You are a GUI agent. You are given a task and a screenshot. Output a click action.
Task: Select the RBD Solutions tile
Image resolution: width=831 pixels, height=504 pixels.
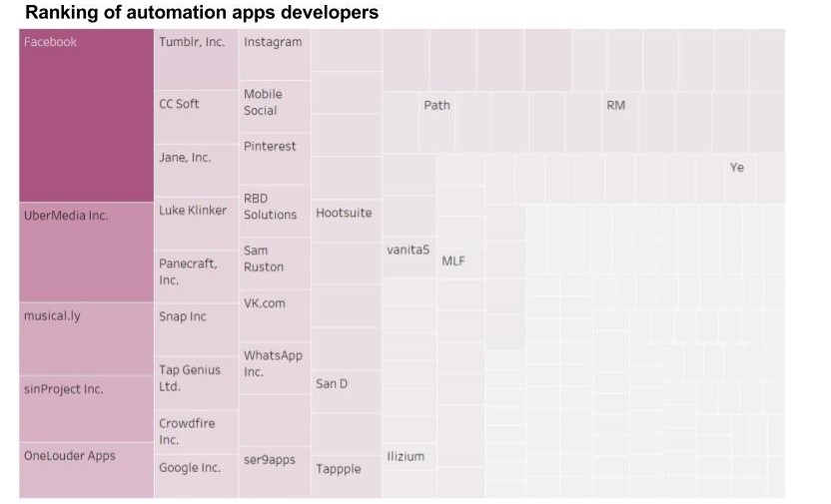[275, 211]
